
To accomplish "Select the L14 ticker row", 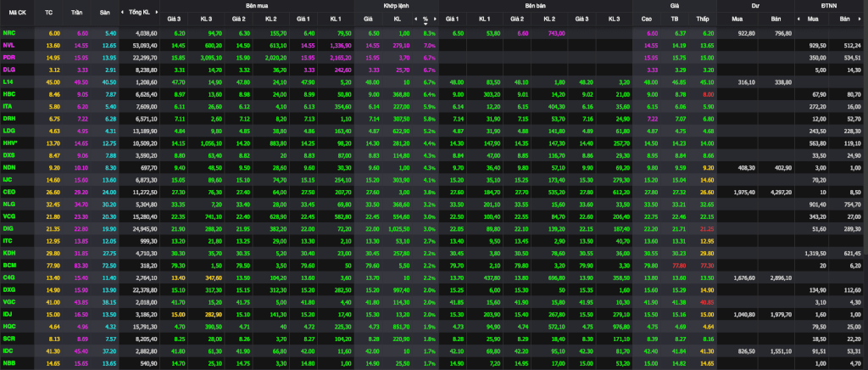I will pos(8,82).
